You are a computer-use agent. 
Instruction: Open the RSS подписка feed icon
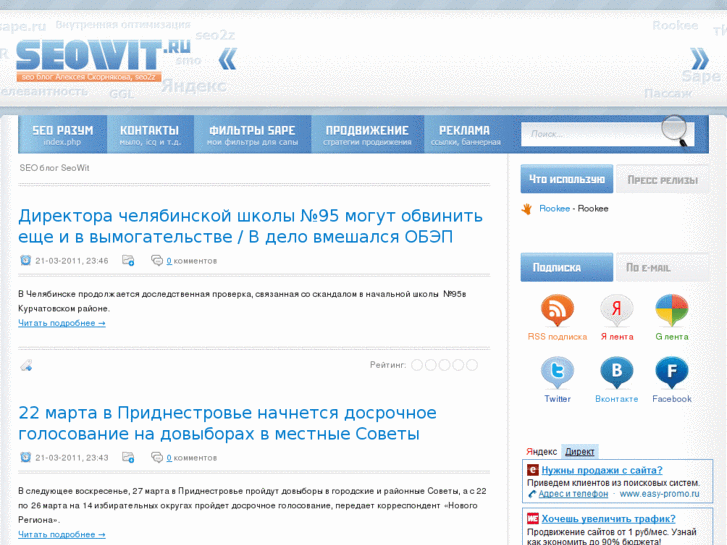click(x=557, y=309)
